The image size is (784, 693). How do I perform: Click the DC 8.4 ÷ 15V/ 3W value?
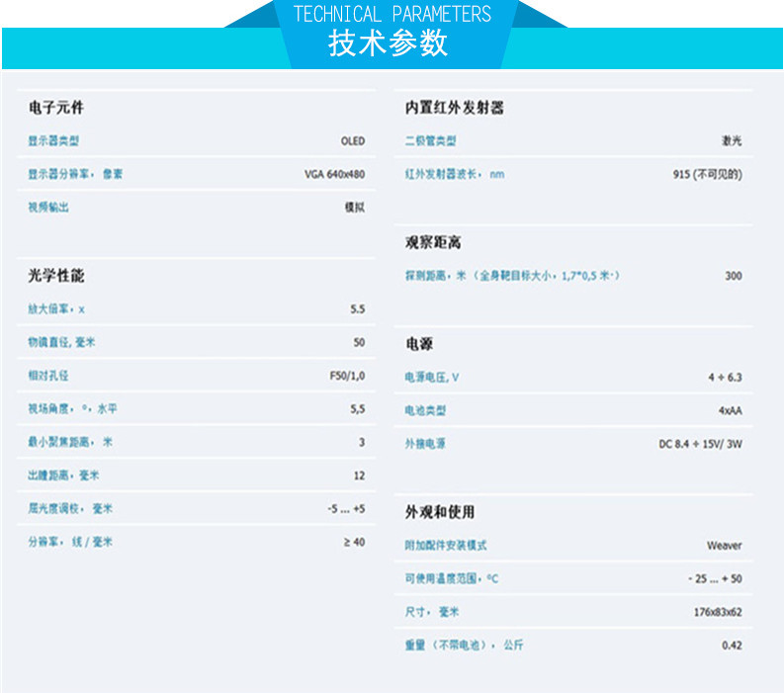700,444
